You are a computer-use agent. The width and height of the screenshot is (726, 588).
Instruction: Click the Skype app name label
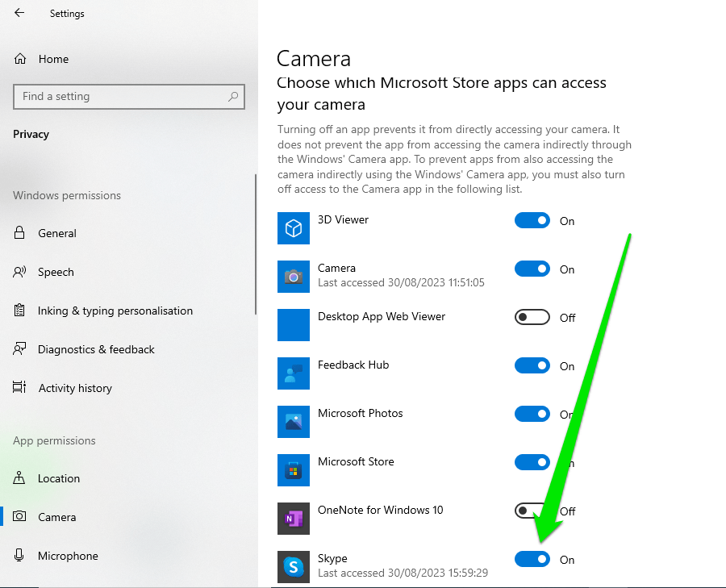[332, 558]
